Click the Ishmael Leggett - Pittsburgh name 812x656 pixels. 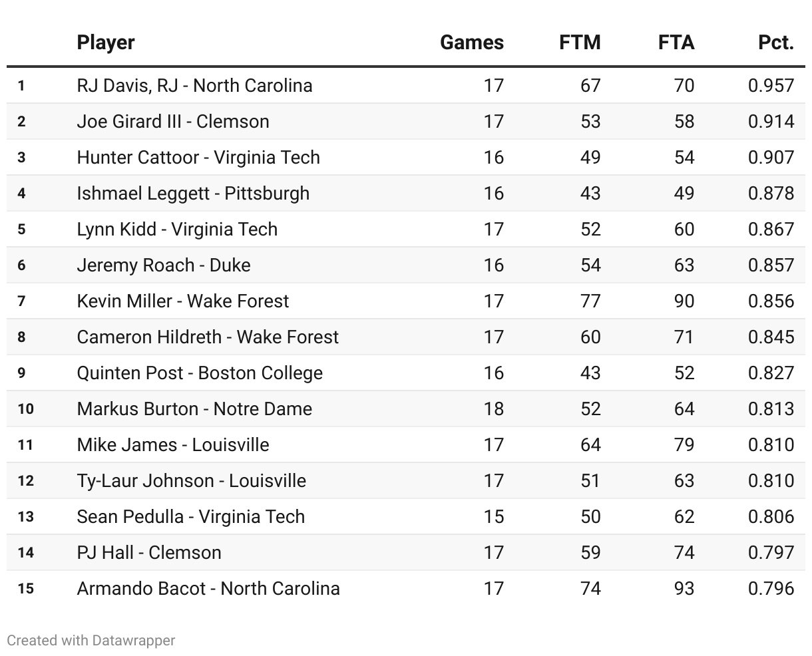(x=193, y=194)
